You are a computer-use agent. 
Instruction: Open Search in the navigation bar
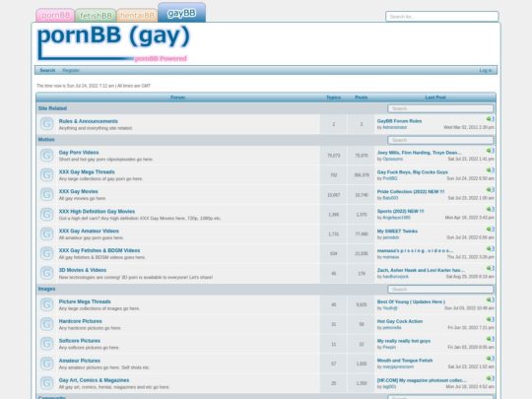tap(47, 70)
